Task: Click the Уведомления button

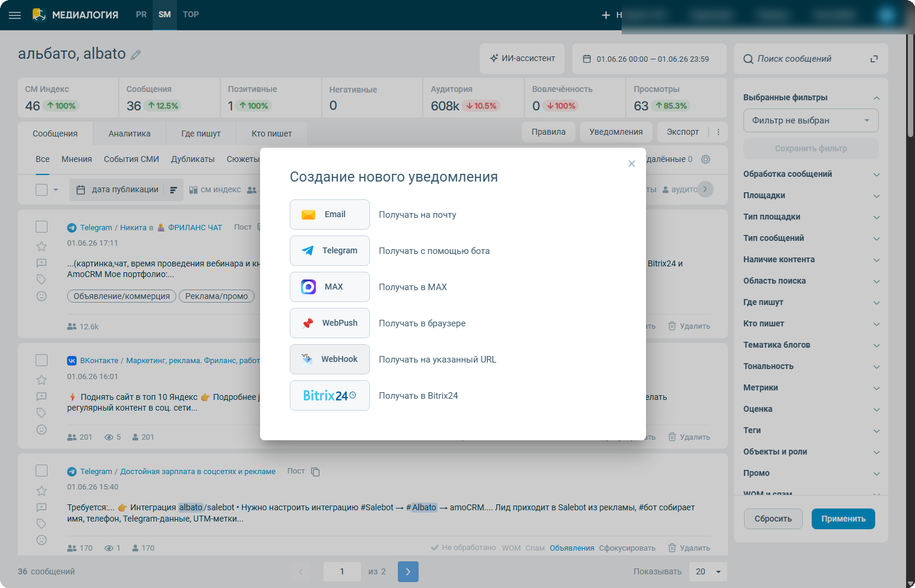Action: pyautogui.click(x=616, y=132)
